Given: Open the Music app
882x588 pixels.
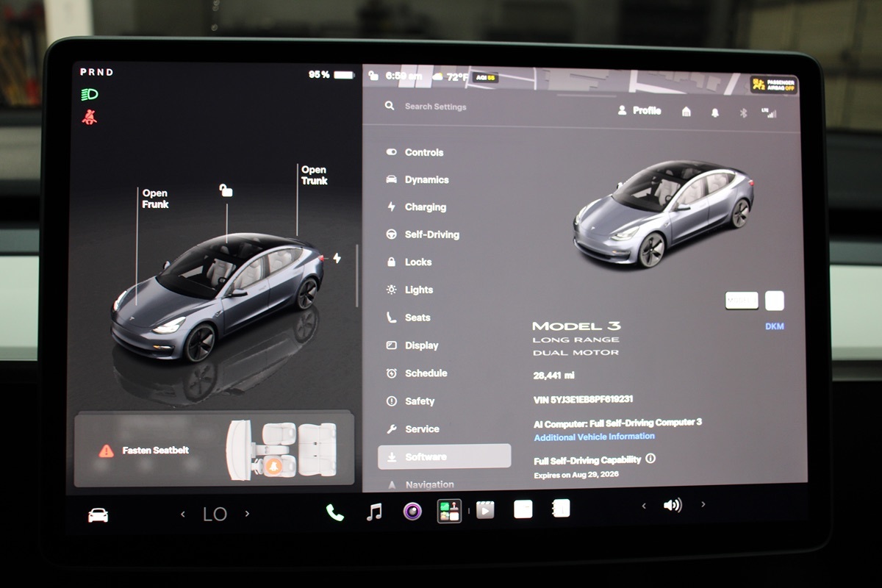Looking at the screenshot, I should coord(374,512).
